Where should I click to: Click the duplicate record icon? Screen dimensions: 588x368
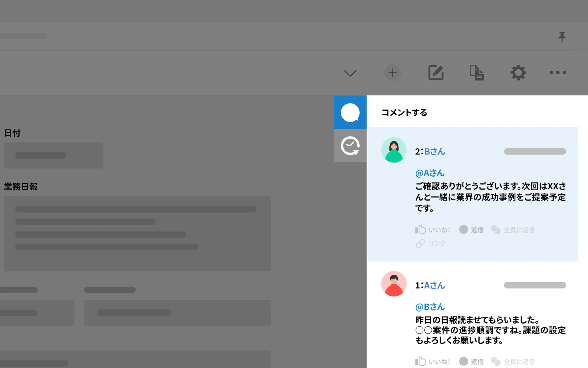tap(477, 73)
